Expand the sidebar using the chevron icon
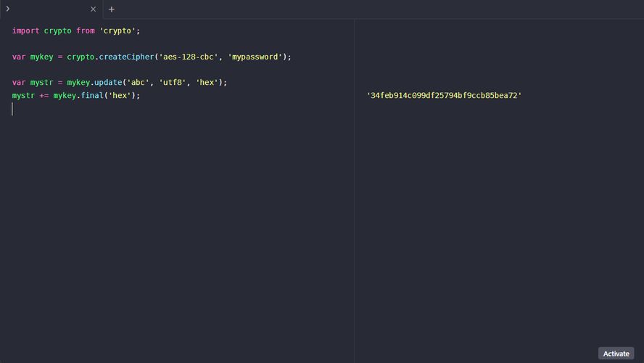This screenshot has height=363, width=644. pos(7,9)
